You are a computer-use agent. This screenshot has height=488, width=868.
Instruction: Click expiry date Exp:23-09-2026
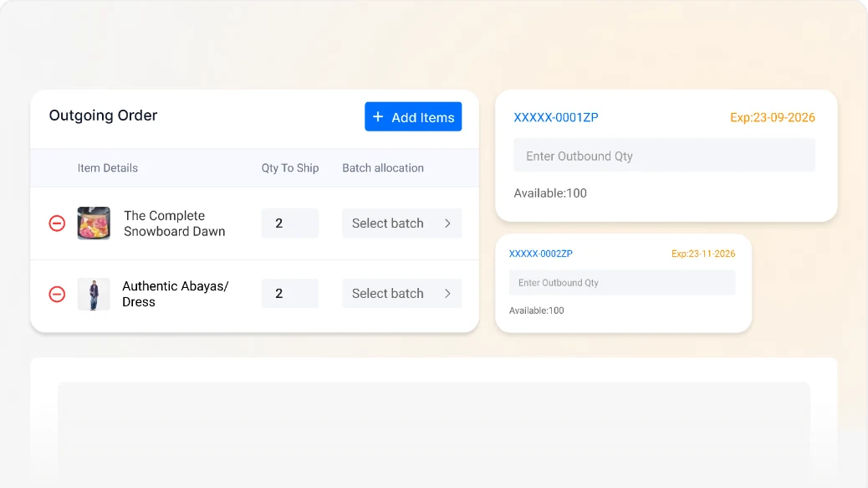point(772,117)
